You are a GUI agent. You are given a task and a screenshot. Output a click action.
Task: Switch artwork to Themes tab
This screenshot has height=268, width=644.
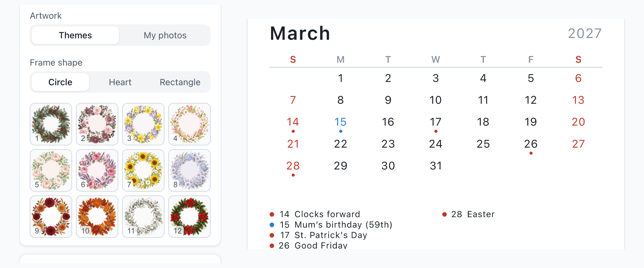75,35
